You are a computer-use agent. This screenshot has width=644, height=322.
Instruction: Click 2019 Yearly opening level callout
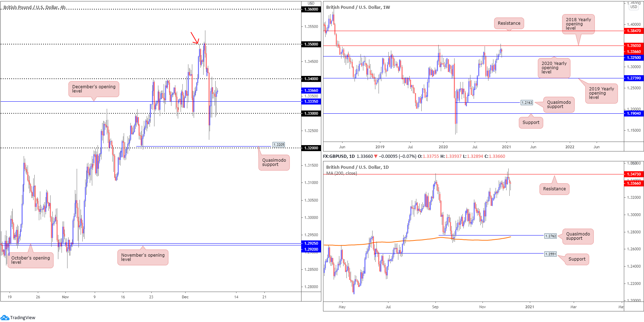(601, 93)
